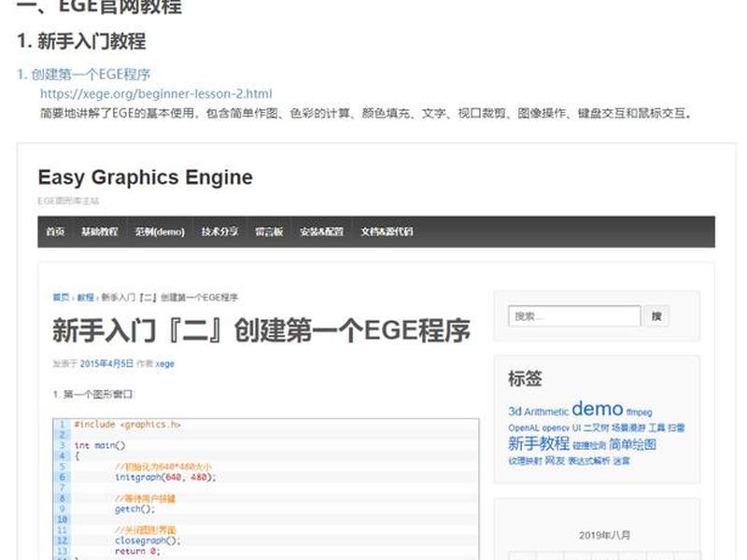Open the 基础教程 navigation item
Image resolution: width=747 pixels, height=560 pixels.
coord(100,231)
